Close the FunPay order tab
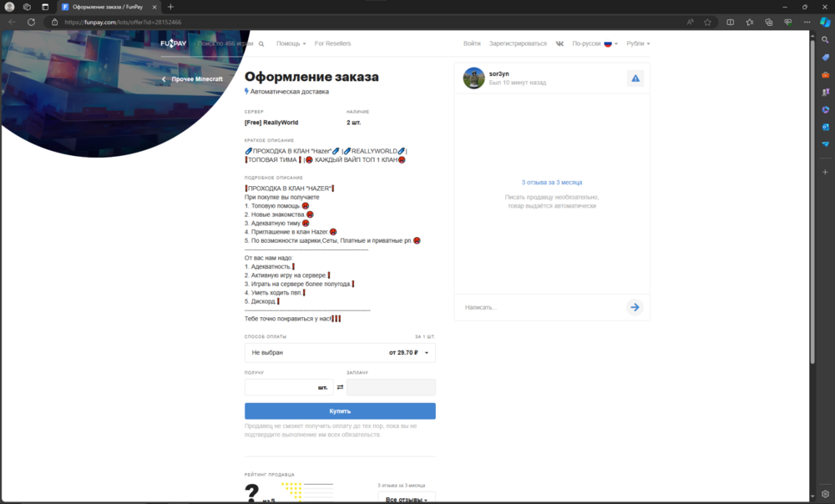835x504 pixels. point(154,7)
